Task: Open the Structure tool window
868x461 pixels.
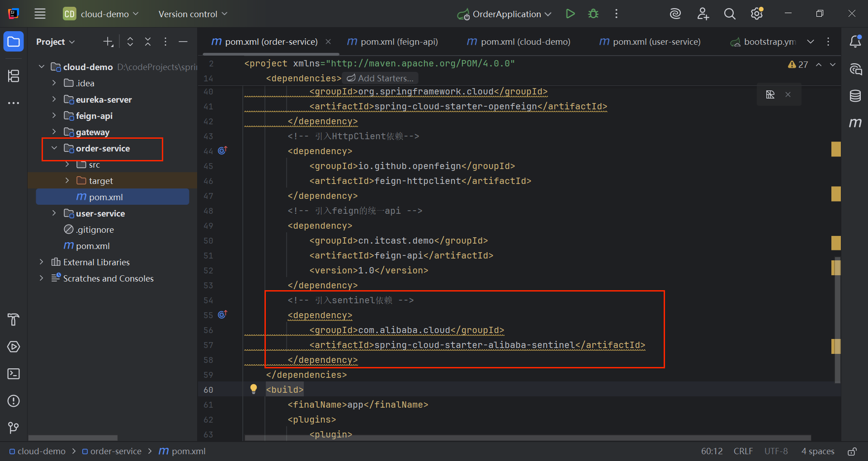Action: point(14,76)
